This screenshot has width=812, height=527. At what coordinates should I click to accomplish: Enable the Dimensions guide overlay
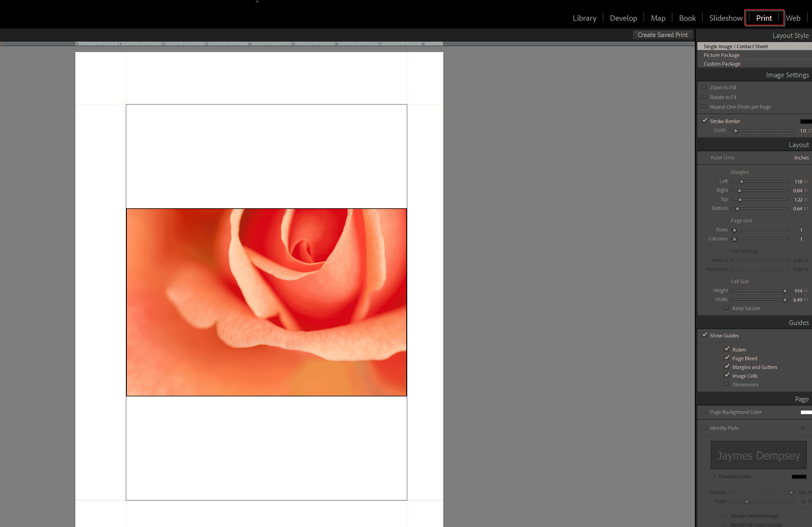pos(727,384)
